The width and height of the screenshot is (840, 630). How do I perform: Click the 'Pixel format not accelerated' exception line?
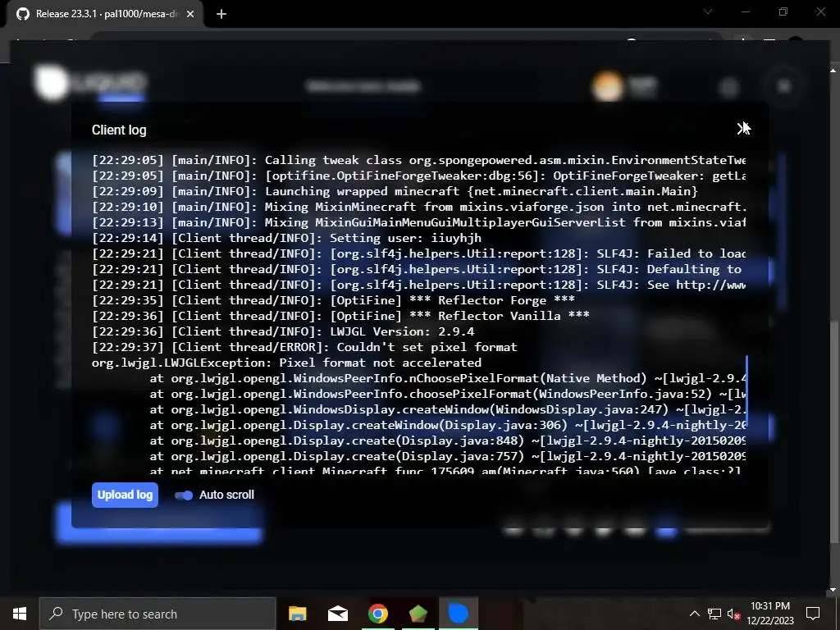tap(286, 363)
